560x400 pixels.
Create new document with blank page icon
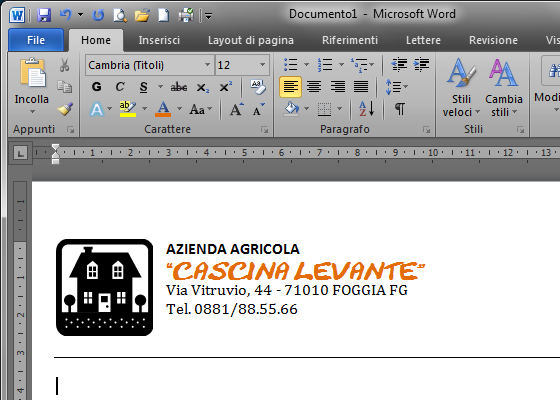[164, 15]
